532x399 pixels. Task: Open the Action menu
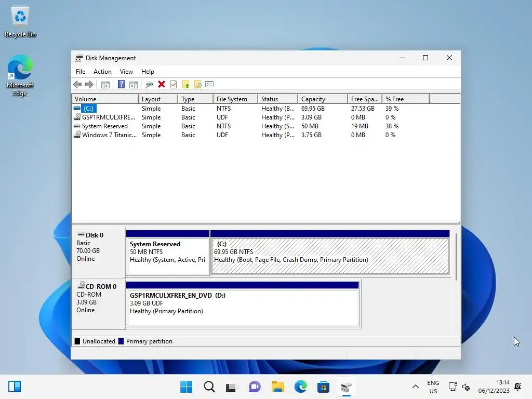click(102, 72)
